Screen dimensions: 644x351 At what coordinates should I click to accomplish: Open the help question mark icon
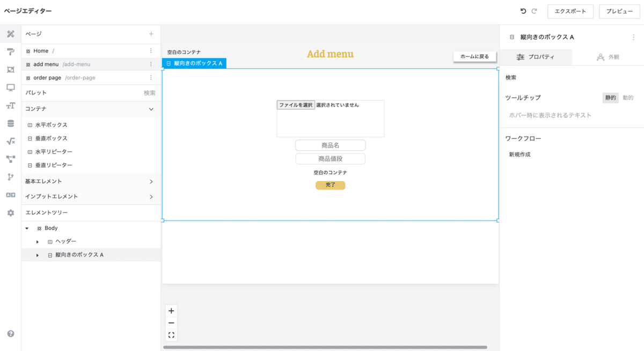coord(10,334)
